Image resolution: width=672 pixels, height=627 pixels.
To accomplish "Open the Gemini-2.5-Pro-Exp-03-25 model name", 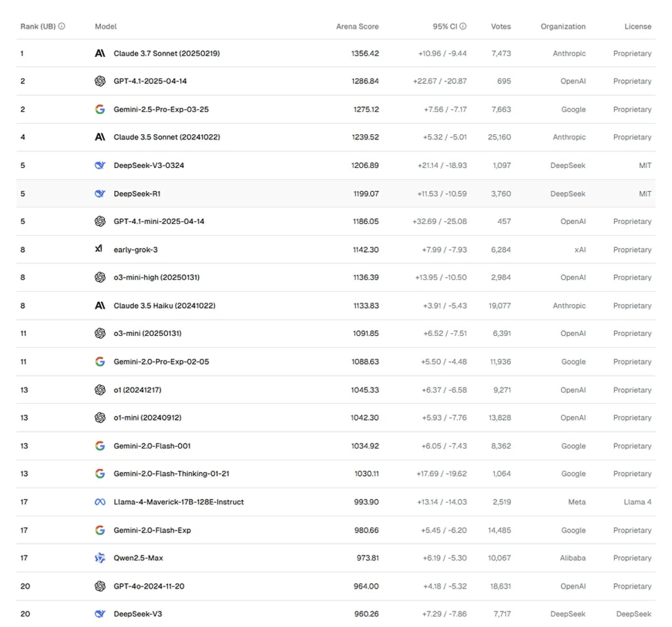I will point(161,109).
